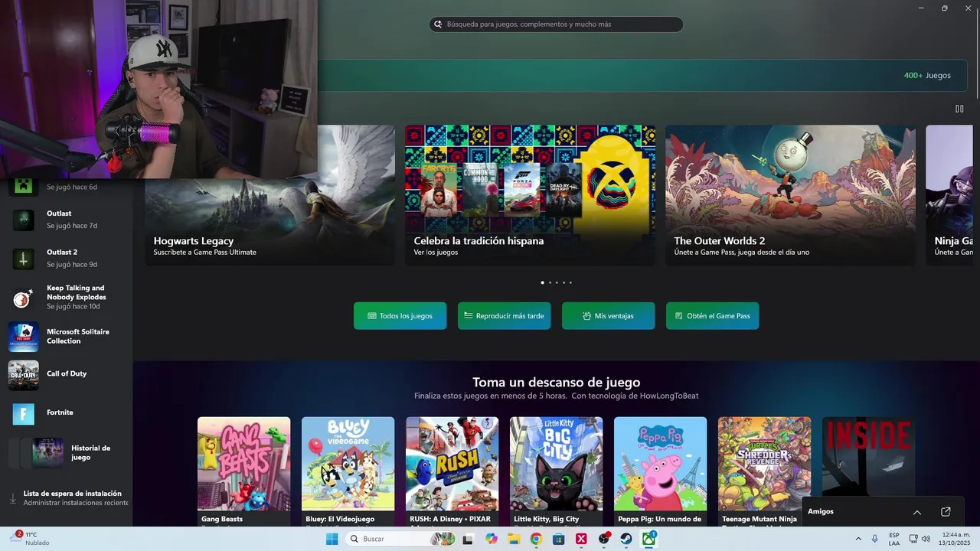Pause the featured carousel

coord(959,109)
